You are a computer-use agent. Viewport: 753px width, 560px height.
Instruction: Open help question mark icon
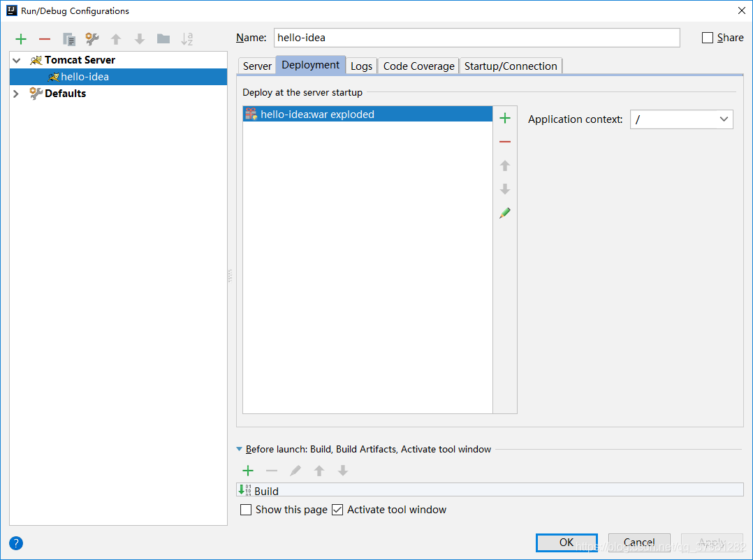(16, 543)
